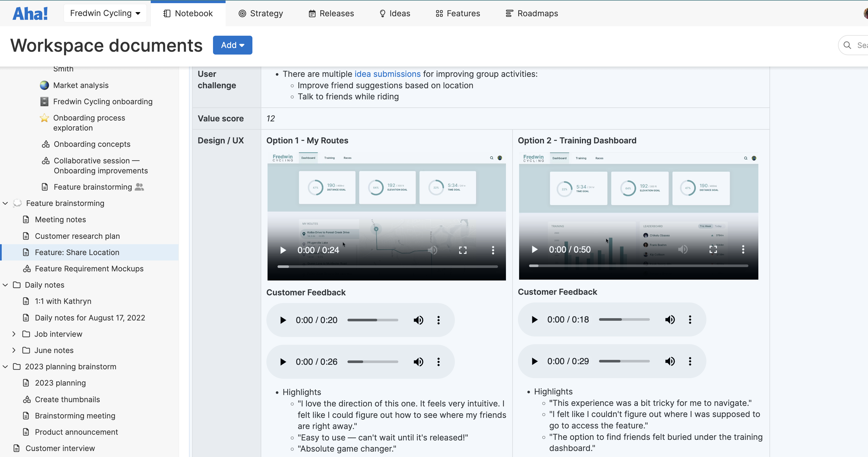Click the star icon beside Onboarding process exploration
Screen dimensions: 868x457
(x=44, y=118)
